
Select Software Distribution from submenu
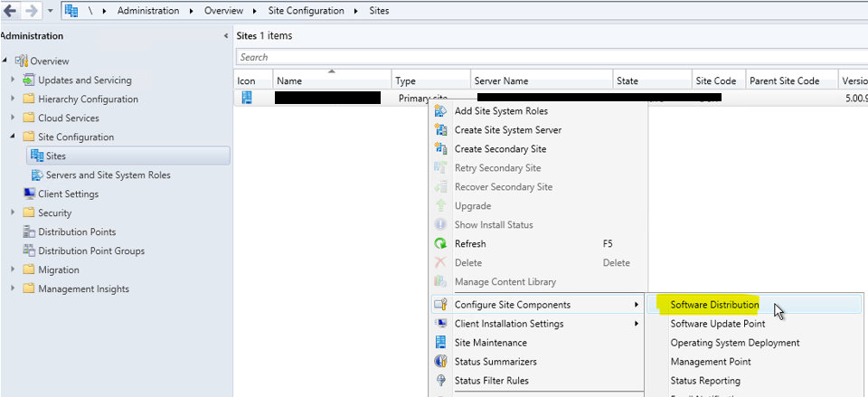[x=714, y=305]
